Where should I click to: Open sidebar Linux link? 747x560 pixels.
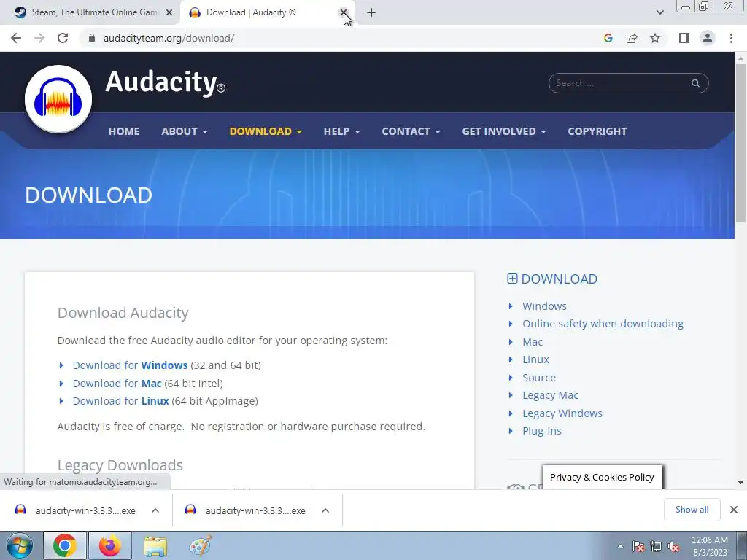pyautogui.click(x=535, y=359)
